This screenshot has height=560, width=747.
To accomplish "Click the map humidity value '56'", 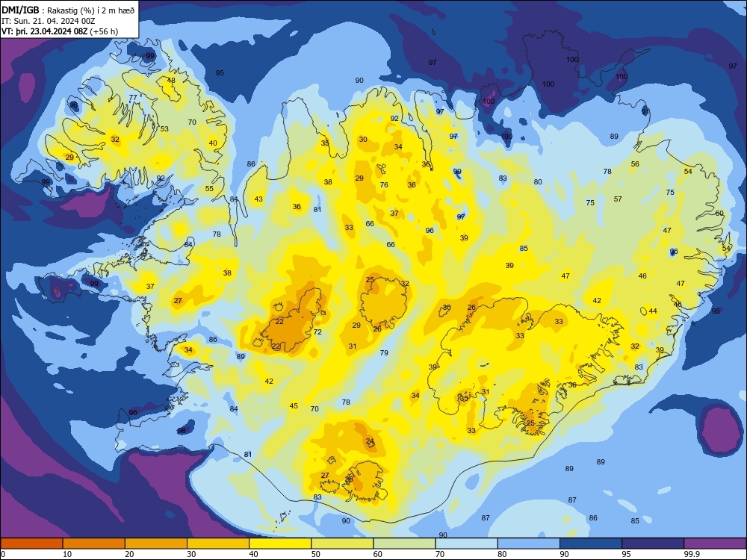I will tap(635, 164).
